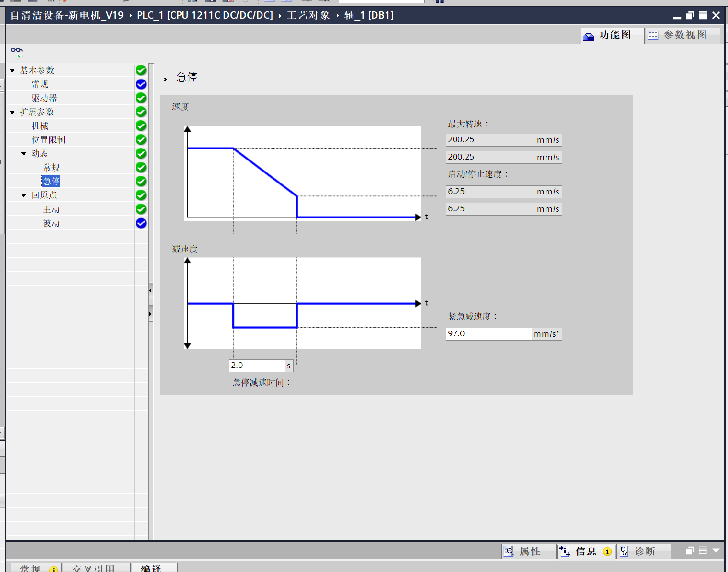728x572 pixels.
Task: Collapse the 扩展参数 tree node
Action: tap(12, 112)
